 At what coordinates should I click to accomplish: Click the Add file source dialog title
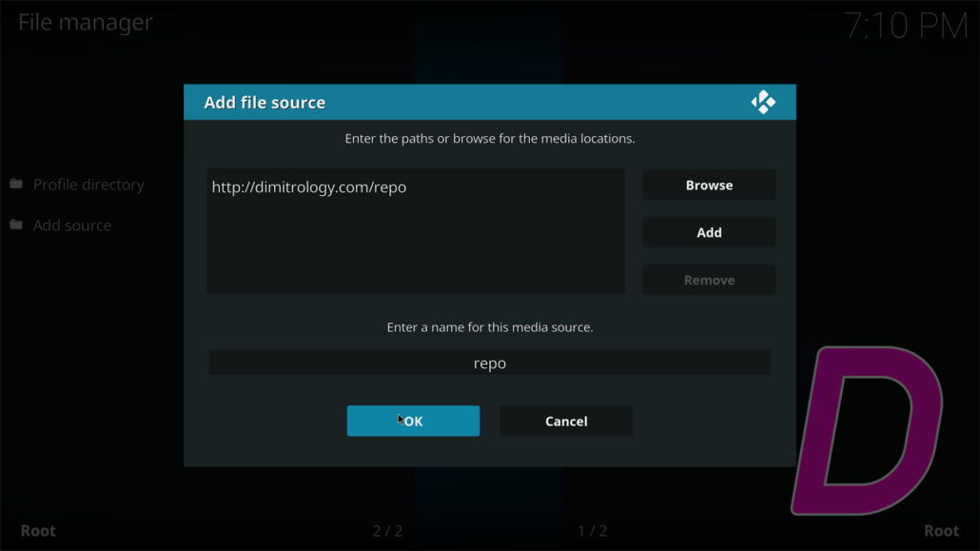coord(265,103)
